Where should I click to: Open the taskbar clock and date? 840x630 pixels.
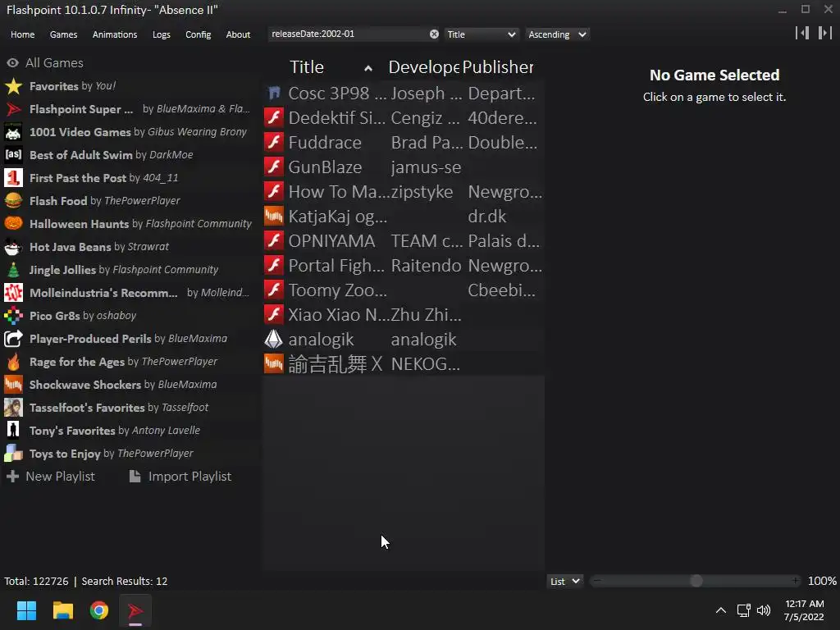pos(804,610)
